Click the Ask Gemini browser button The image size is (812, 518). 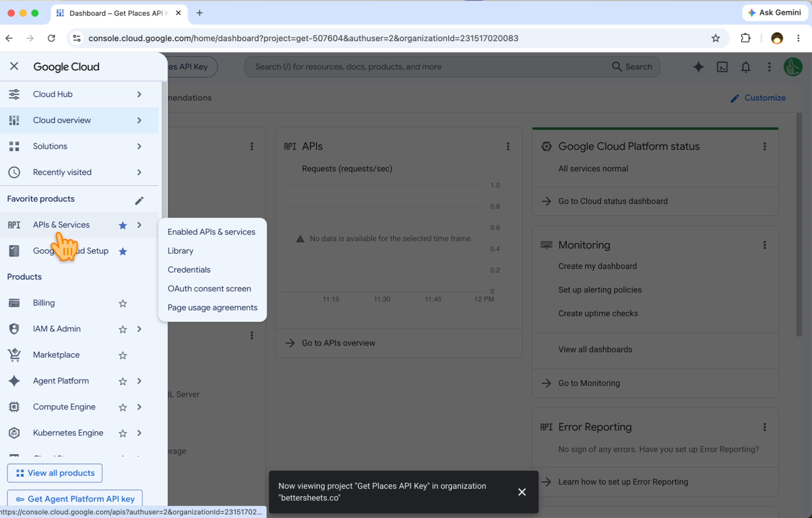775,13
